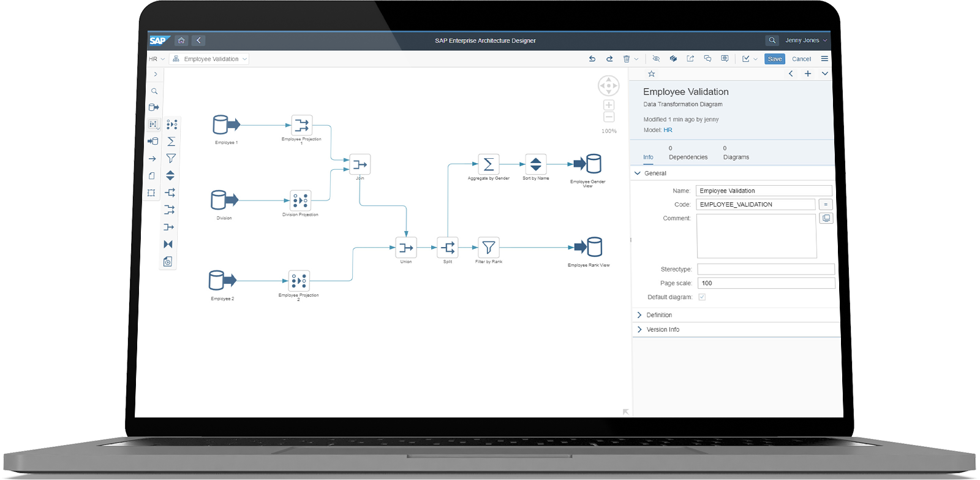This screenshot has width=980, height=480.
Task: Save the diagram
Action: coord(775,59)
